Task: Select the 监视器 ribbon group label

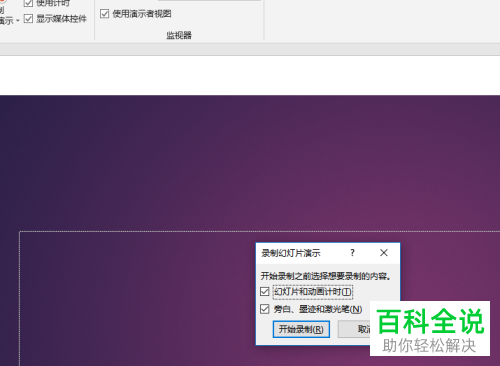Action: tap(179, 35)
